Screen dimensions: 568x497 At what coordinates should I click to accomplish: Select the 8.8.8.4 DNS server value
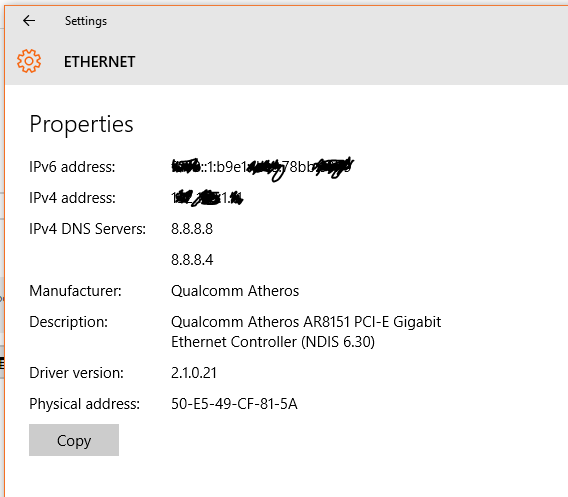(x=192, y=260)
